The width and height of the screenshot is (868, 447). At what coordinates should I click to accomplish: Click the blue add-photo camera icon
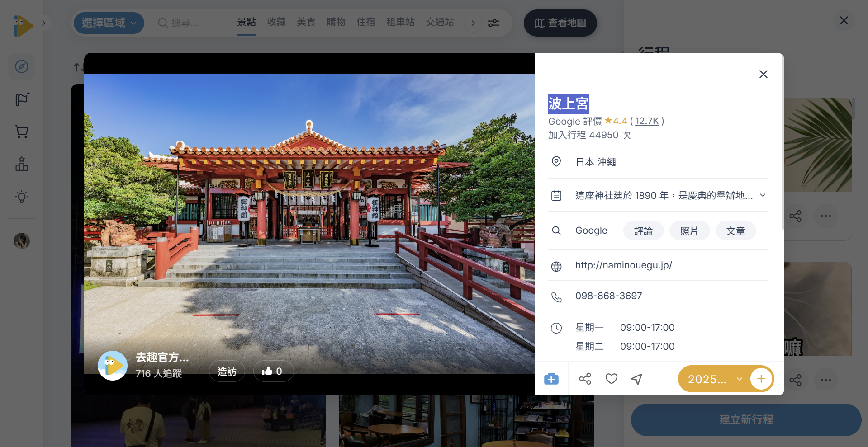click(x=551, y=379)
